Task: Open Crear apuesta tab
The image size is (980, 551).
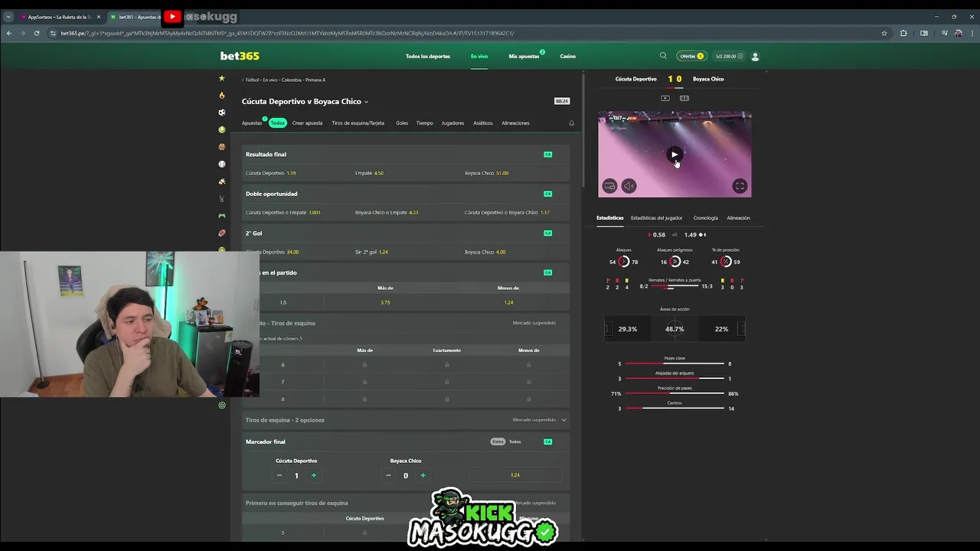Action: [307, 123]
